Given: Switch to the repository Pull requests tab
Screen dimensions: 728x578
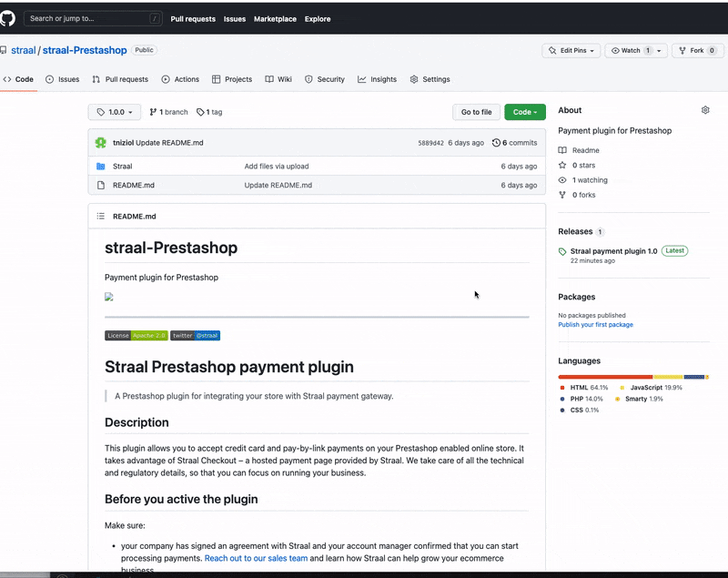Looking at the screenshot, I should coord(120,79).
